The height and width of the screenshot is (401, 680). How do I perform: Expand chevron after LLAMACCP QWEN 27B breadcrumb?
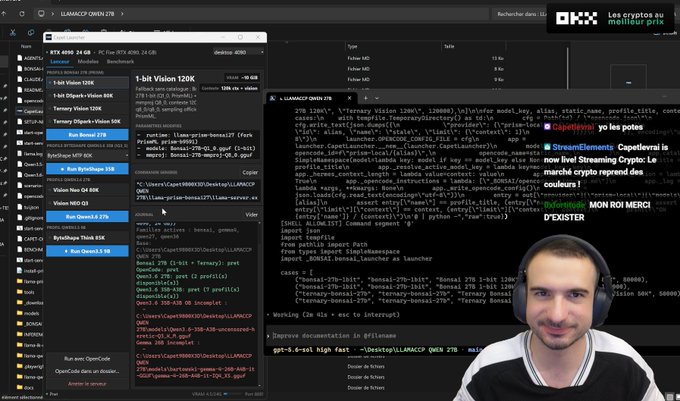point(122,14)
